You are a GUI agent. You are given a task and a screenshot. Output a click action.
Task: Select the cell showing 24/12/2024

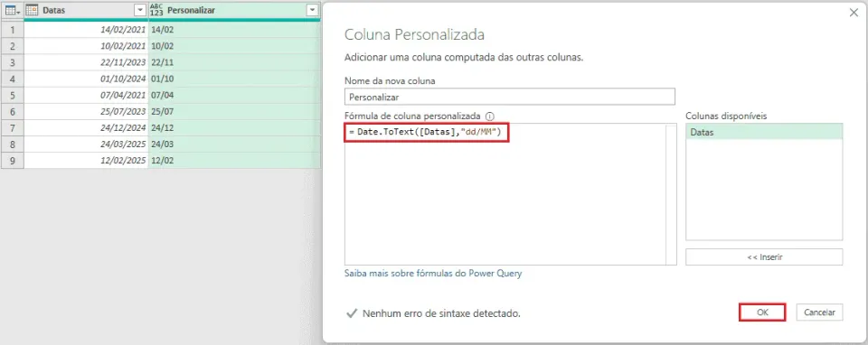tap(87, 127)
